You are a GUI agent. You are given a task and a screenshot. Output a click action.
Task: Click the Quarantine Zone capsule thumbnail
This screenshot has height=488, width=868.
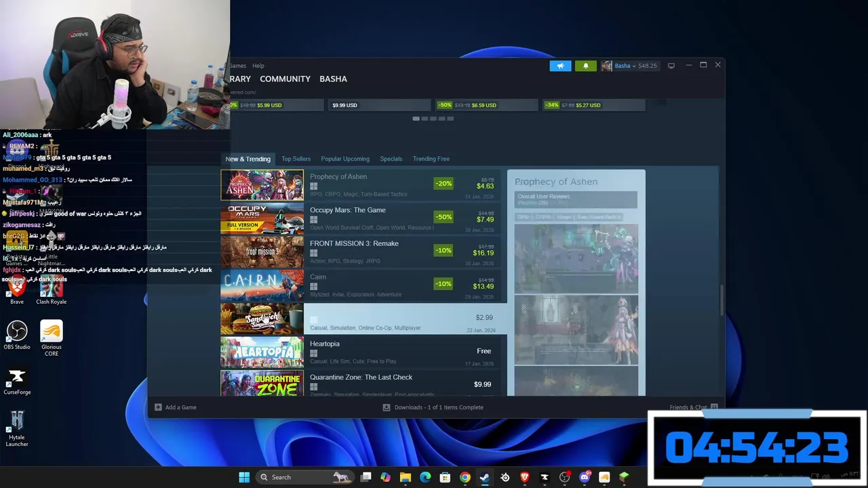(262, 384)
